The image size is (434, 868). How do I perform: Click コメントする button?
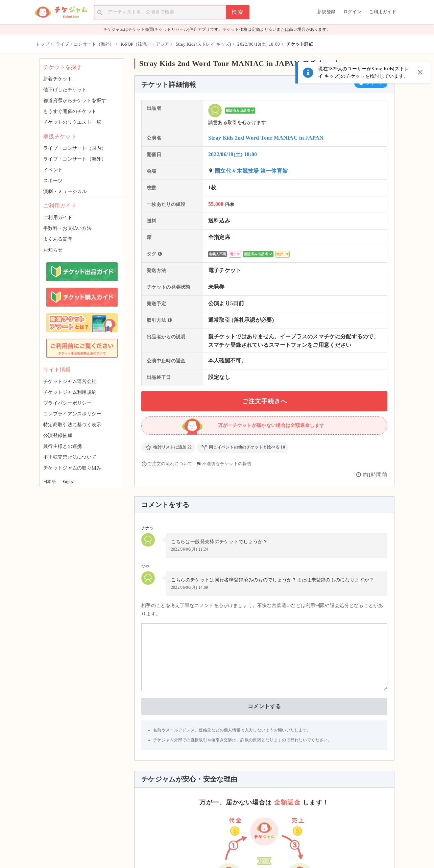tap(264, 706)
